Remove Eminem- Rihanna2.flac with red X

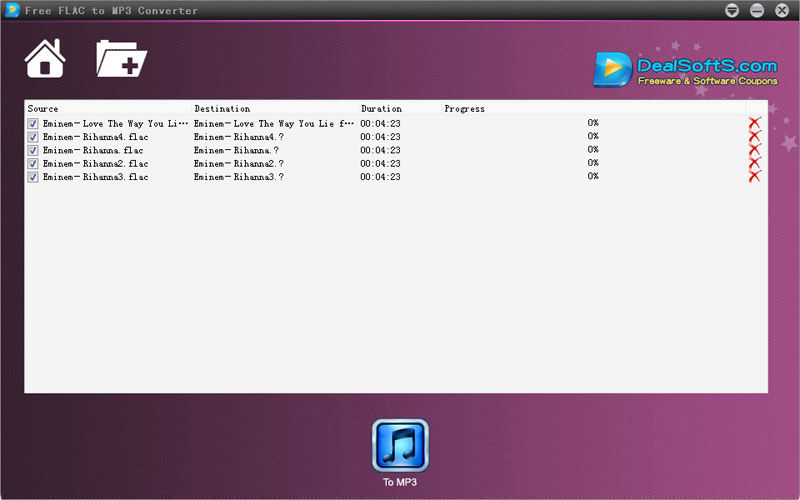(x=755, y=162)
